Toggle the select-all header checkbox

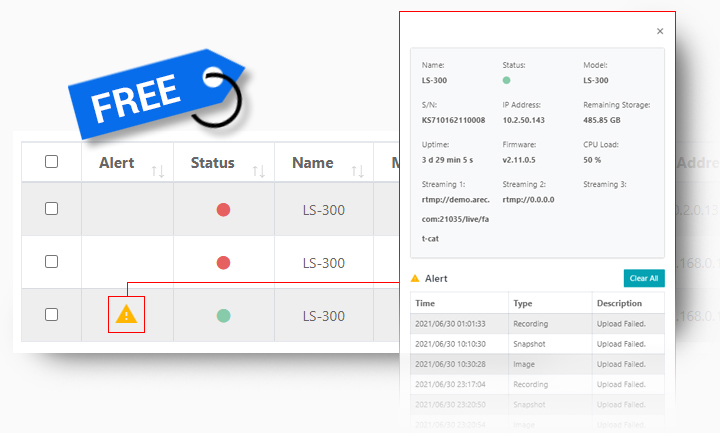pos(52,162)
